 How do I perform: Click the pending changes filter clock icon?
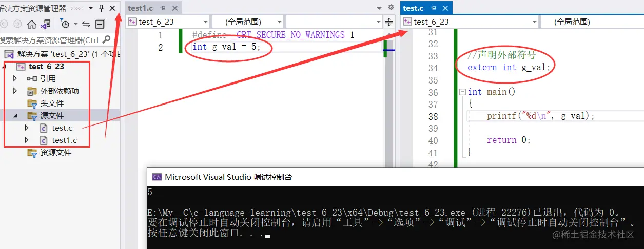pos(65,24)
